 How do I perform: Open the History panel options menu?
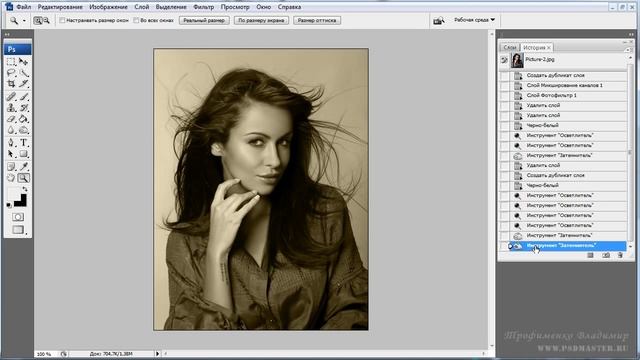point(628,49)
